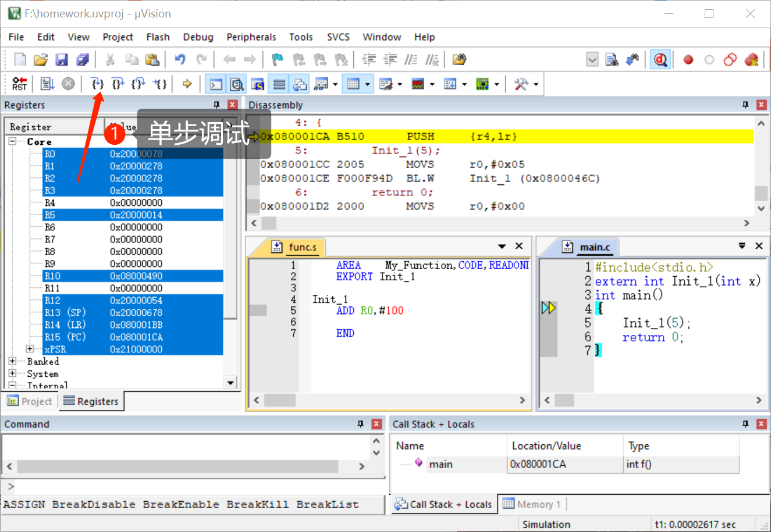
Task: Toggle auto-hide pin on Disassembly panel
Action: pyautogui.click(x=745, y=105)
